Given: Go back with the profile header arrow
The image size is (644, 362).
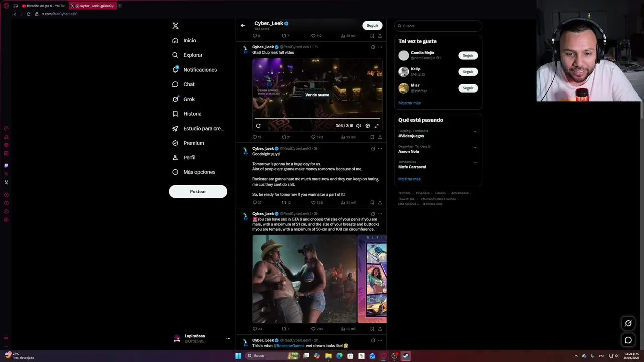Looking at the screenshot, I should (243, 25).
